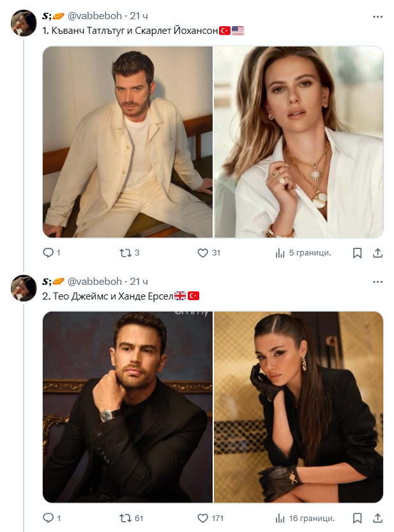Viewport: 394px width, 532px height.
Task: Open more options menu on first tweet
Action: [377, 17]
